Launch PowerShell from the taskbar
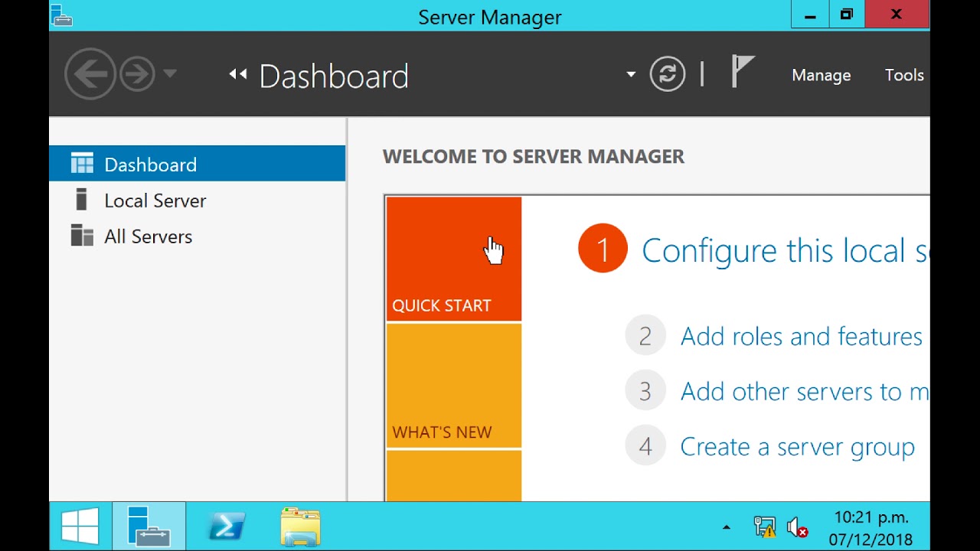This screenshot has width=980, height=551. tap(227, 527)
